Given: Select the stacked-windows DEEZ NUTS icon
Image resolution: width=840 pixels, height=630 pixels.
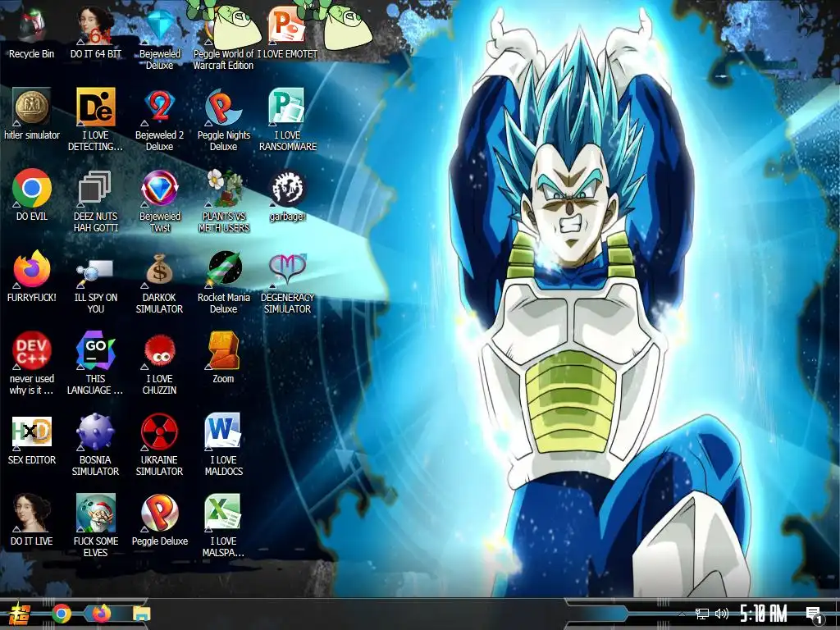Looking at the screenshot, I should pos(96,188).
